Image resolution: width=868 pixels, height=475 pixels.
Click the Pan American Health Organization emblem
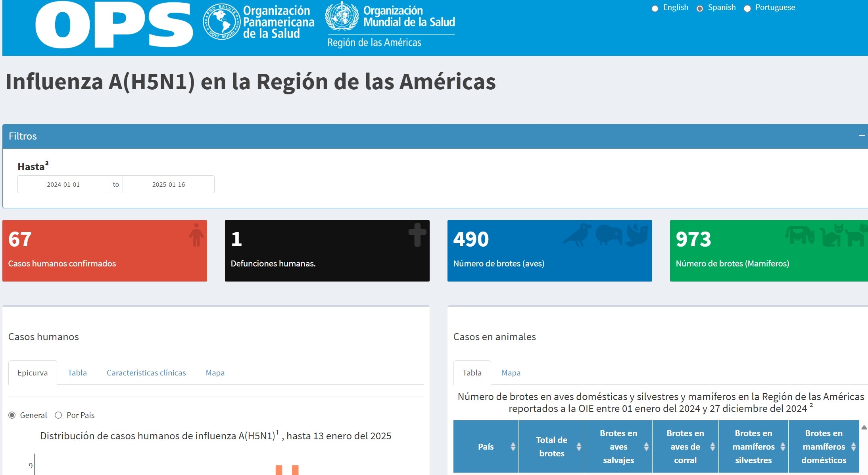221,22
